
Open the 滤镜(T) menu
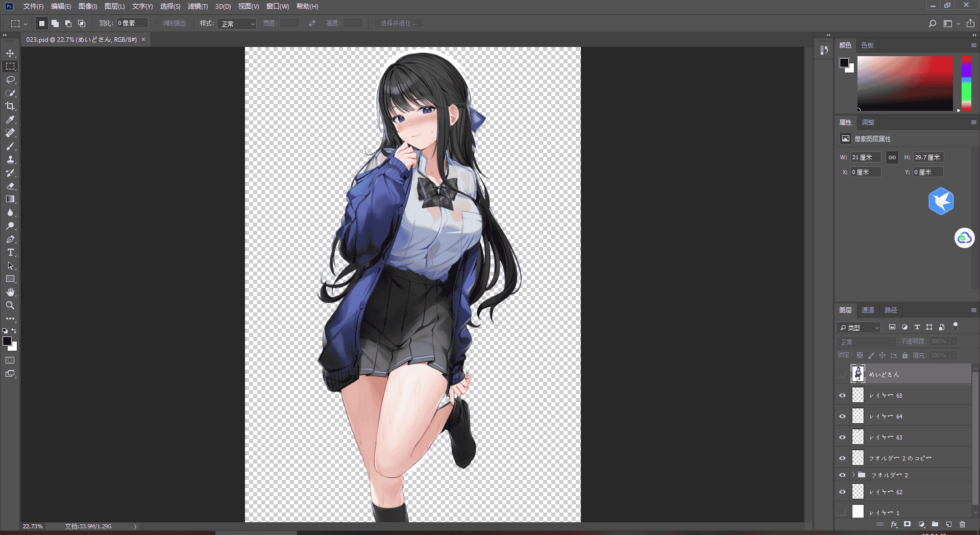(x=198, y=6)
